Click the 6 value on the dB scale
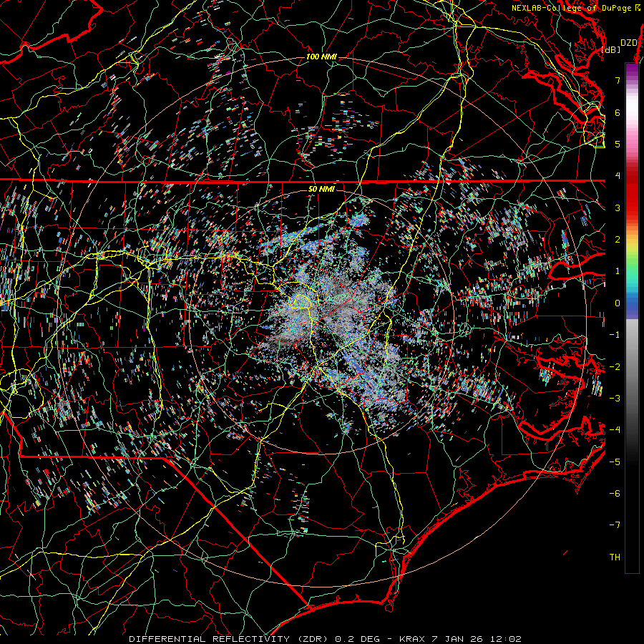 point(618,112)
